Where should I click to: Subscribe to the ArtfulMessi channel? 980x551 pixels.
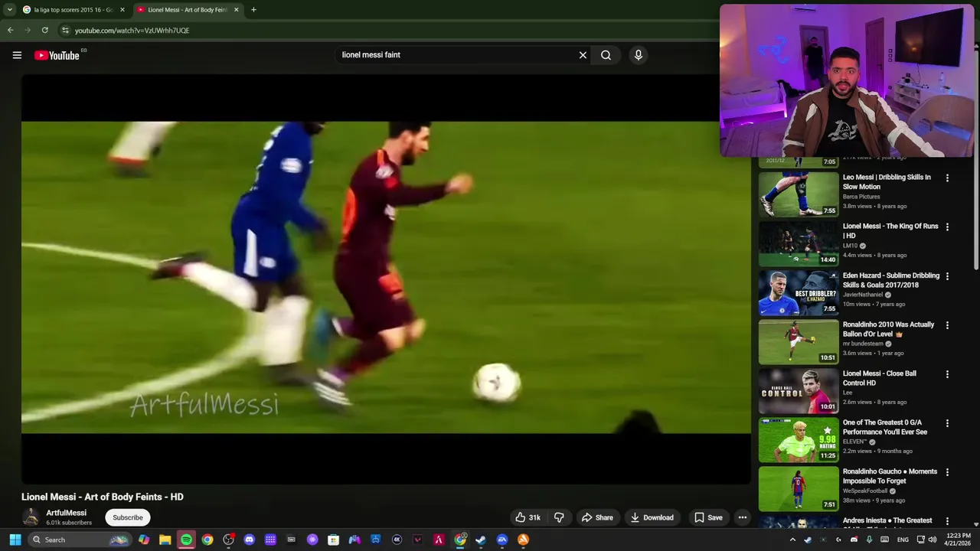click(x=128, y=517)
